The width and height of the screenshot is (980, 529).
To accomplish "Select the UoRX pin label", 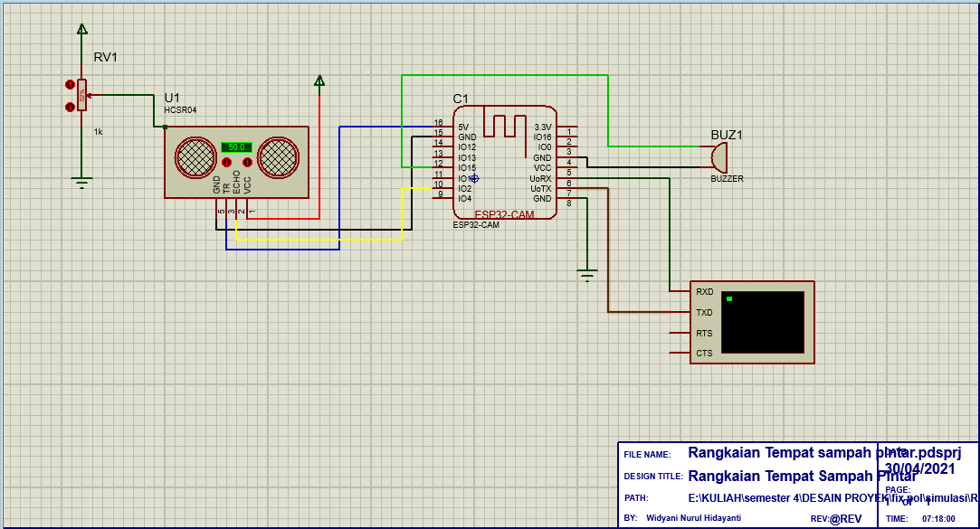I will pyautogui.click(x=540, y=179).
